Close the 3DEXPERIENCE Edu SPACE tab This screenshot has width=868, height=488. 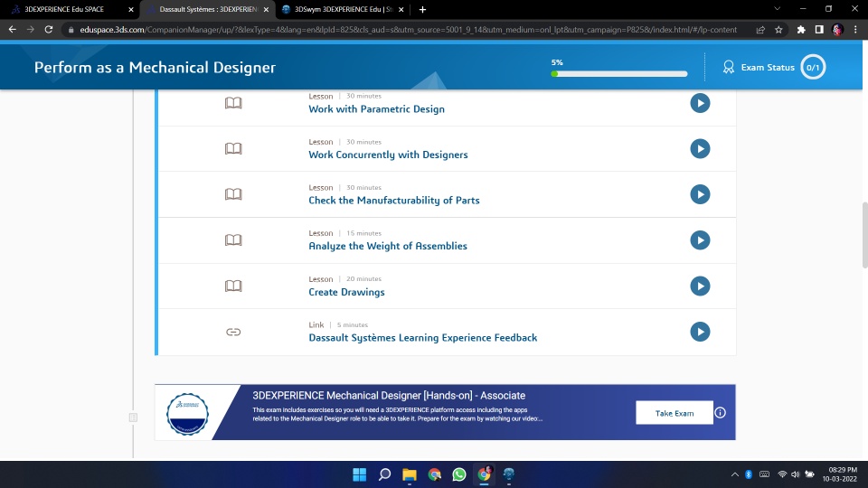pyautogui.click(x=130, y=9)
